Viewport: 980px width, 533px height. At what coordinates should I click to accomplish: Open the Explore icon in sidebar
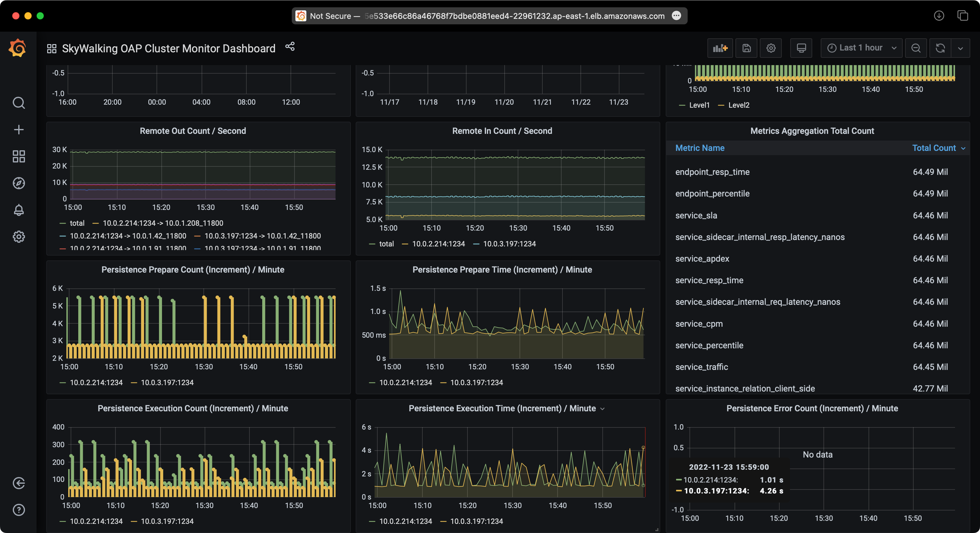pos(18,183)
